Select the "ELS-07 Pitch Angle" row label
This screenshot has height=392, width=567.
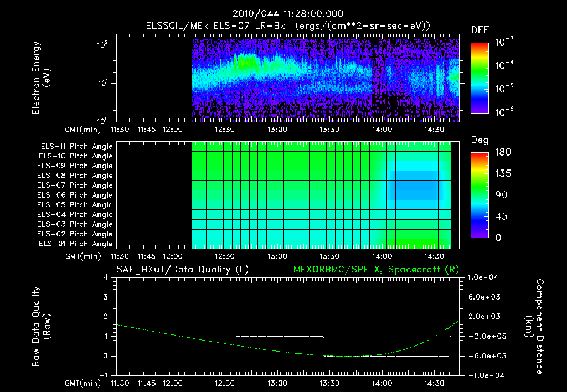pyautogui.click(x=75, y=185)
